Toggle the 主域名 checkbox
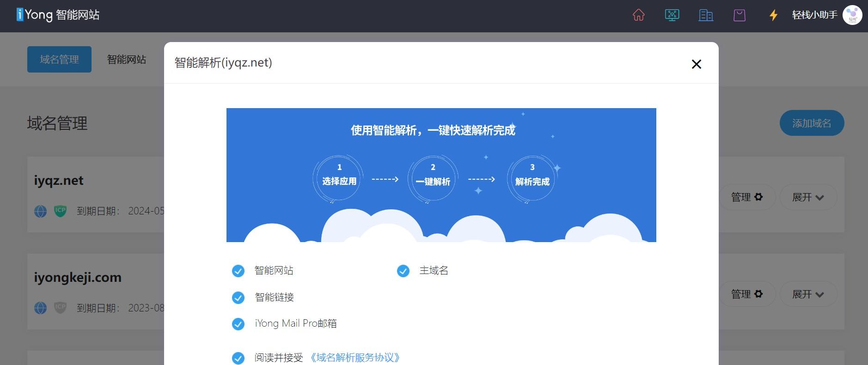868x365 pixels. (x=403, y=271)
